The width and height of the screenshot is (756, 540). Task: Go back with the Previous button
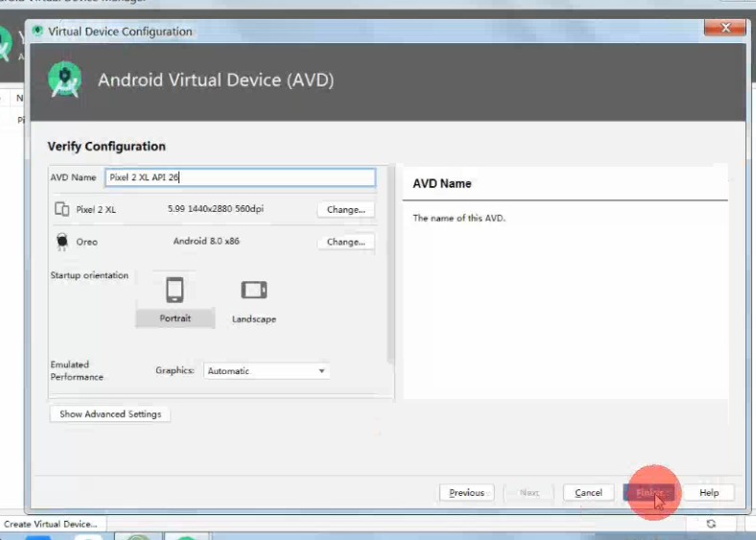click(x=466, y=493)
